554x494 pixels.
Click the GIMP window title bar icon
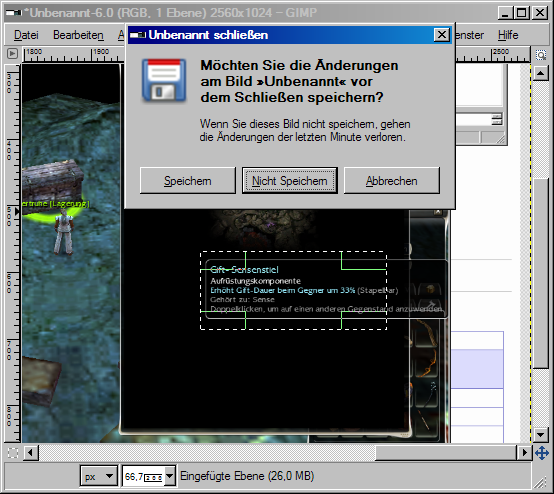point(13,13)
